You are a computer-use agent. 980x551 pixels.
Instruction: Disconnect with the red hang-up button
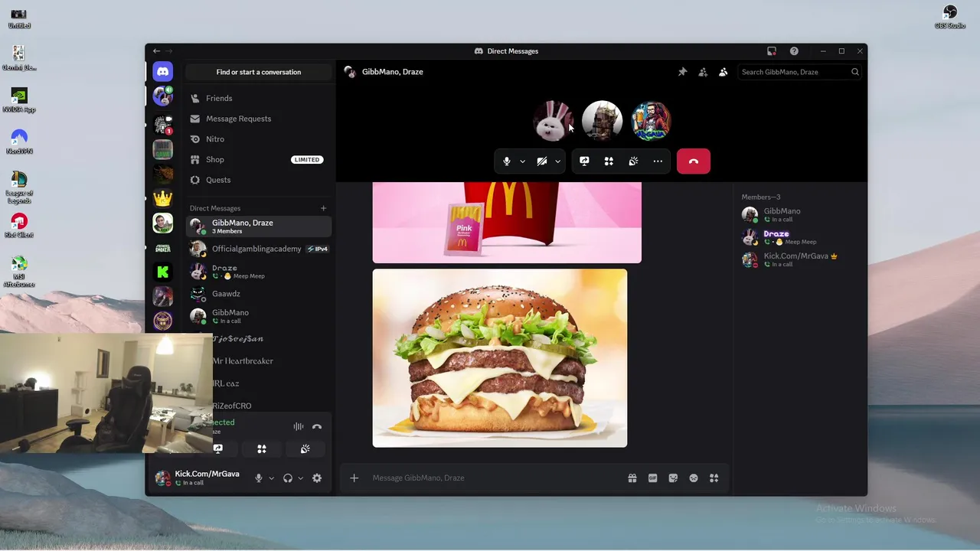coord(694,161)
